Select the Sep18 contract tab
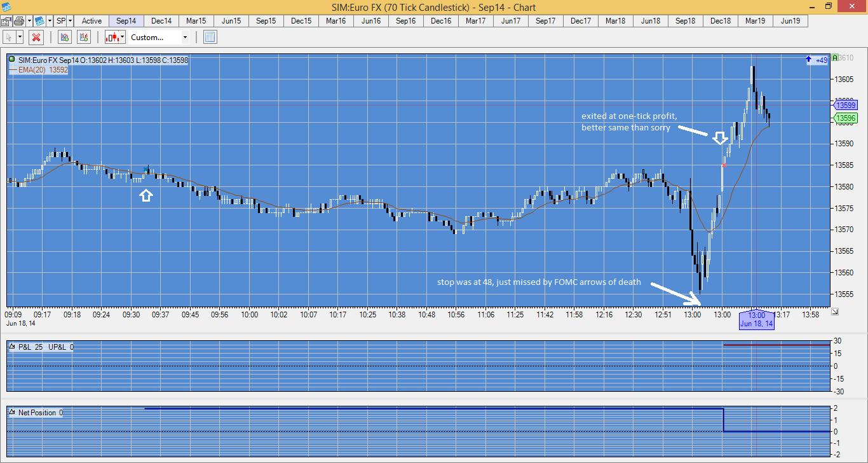This screenshot has height=463, width=868. click(686, 21)
